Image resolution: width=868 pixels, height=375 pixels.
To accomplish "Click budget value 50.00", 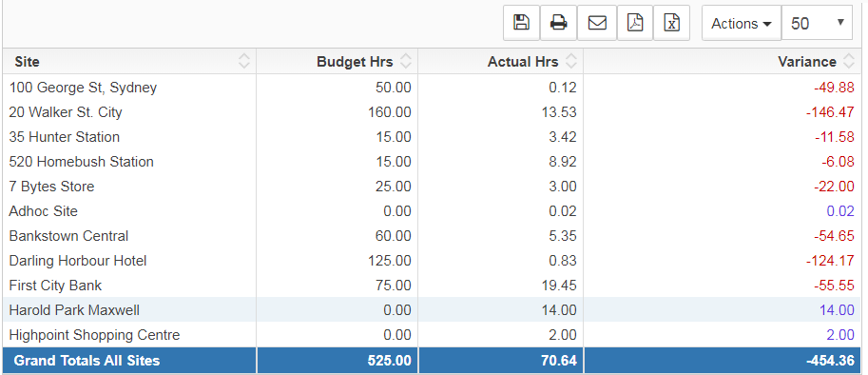I will 394,88.
